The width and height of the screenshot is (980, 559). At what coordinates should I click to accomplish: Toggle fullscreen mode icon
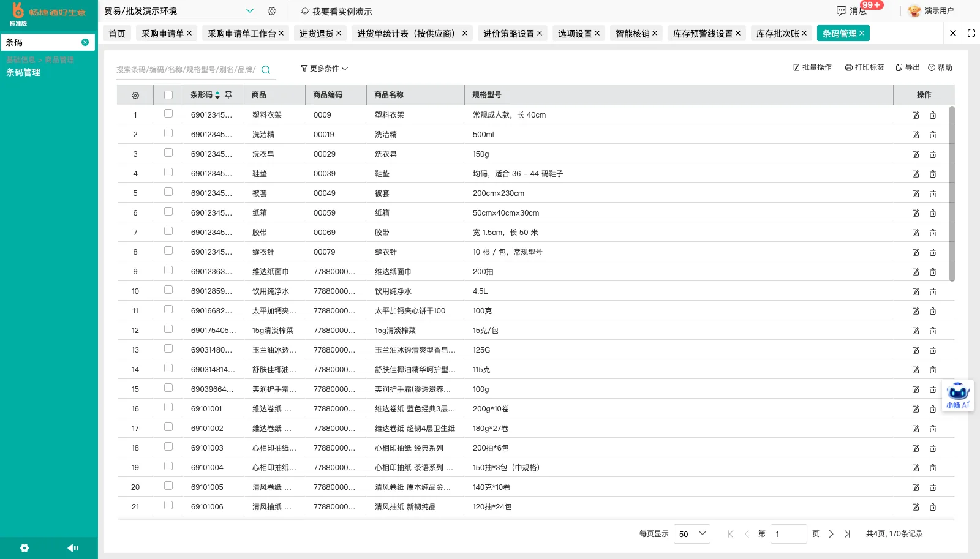click(971, 33)
